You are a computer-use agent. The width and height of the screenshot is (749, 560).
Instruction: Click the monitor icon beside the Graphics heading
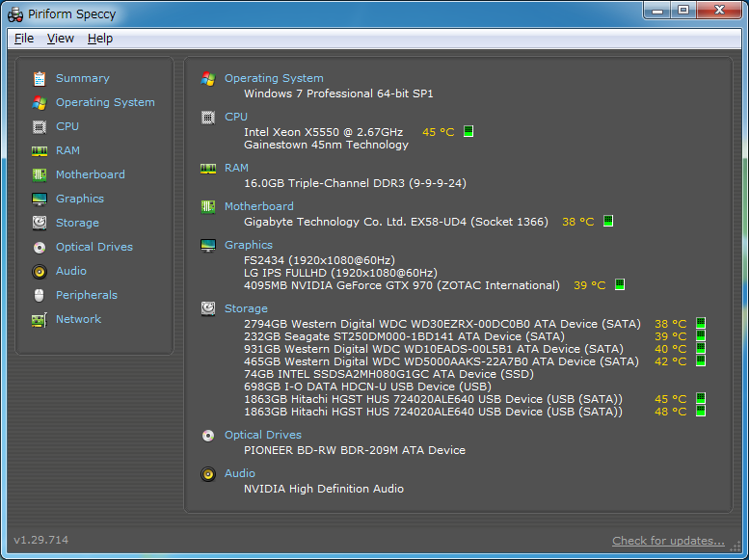point(208,245)
